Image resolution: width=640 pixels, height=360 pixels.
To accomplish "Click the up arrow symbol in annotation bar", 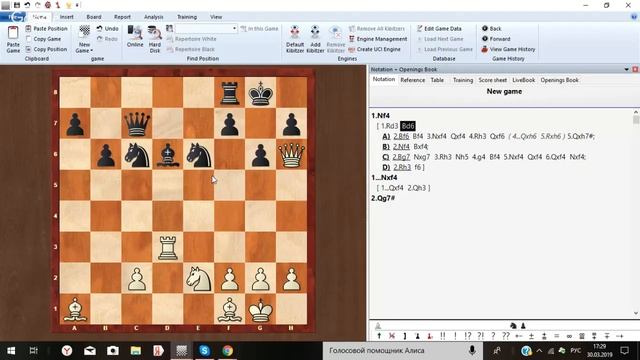I will pyautogui.click(x=379, y=336).
